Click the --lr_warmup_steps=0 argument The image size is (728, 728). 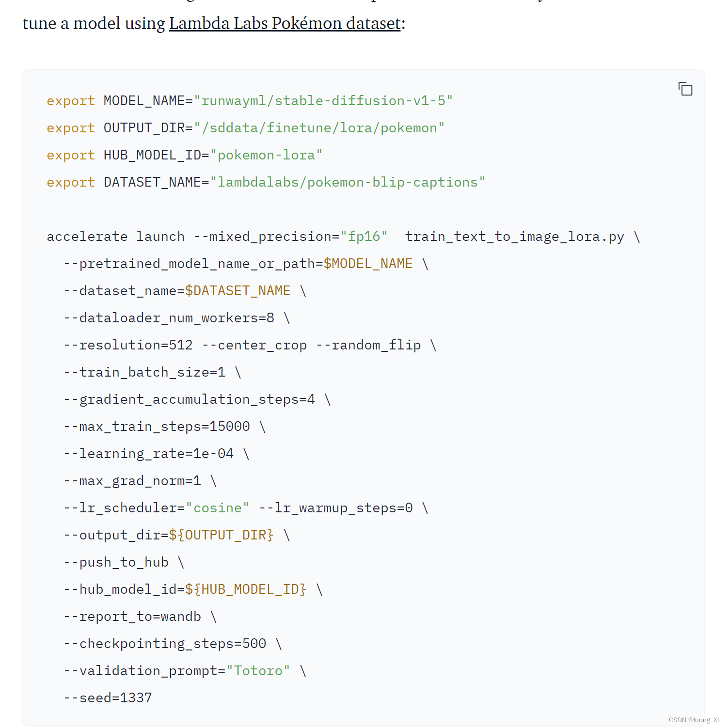click(336, 508)
